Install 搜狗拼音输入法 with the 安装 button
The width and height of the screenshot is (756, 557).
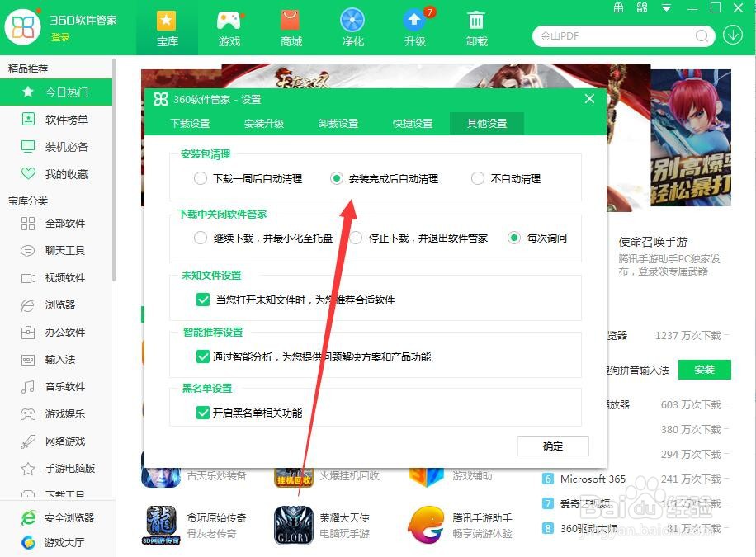click(x=705, y=370)
